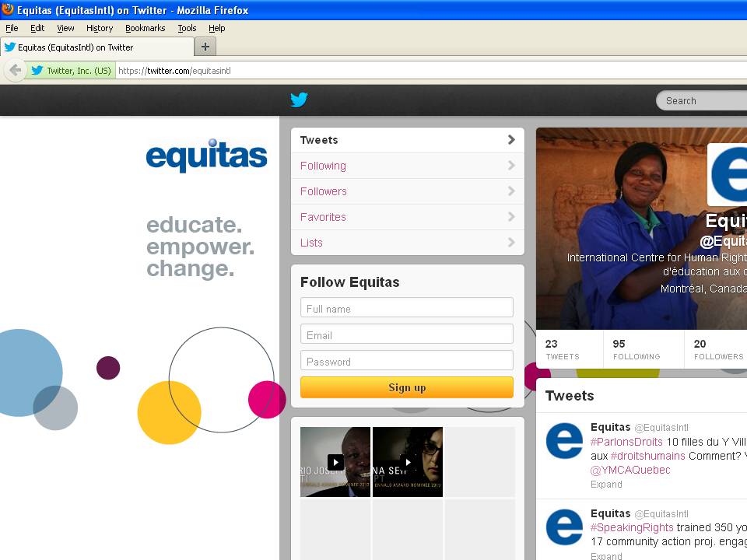Open the Favorites link
Screen dimensions: 747x560
pyautogui.click(x=323, y=217)
